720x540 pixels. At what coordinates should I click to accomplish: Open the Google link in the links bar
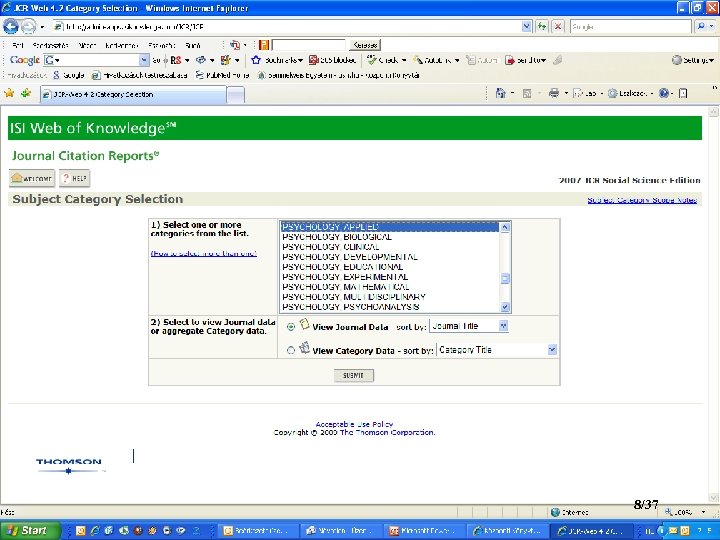69,75
